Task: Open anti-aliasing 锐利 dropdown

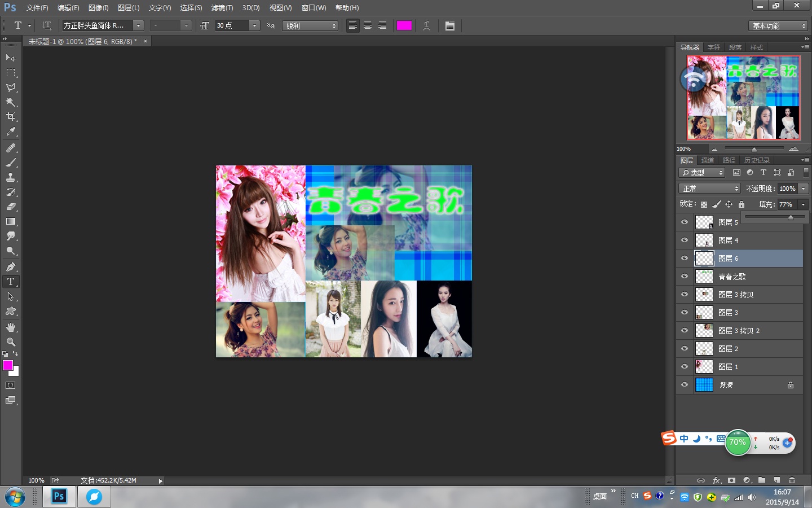Action: pyautogui.click(x=310, y=25)
